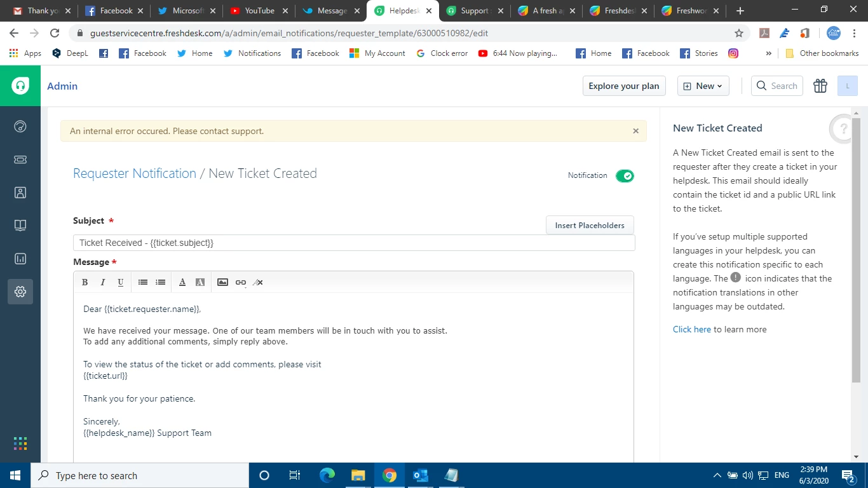Open the Freshworks app switcher grid
The width and height of the screenshot is (868, 488).
pyautogui.click(x=20, y=443)
